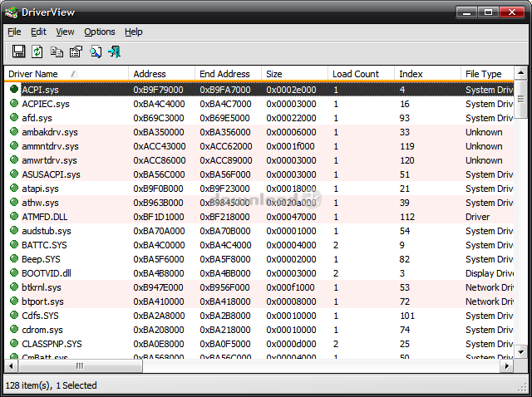532x397 pixels.
Task: Click end address 0xB956F000 of btkrnl.sys
Action: pos(224,287)
